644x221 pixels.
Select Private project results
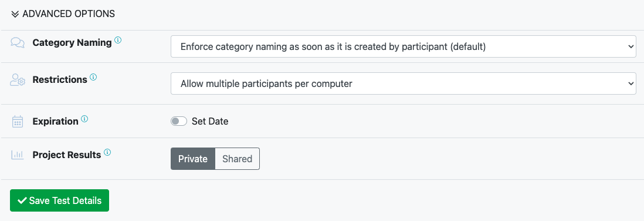click(x=193, y=159)
